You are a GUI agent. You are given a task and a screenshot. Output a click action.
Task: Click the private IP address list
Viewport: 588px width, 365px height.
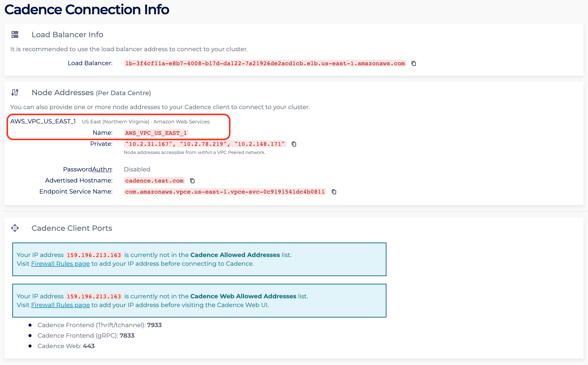[205, 144]
